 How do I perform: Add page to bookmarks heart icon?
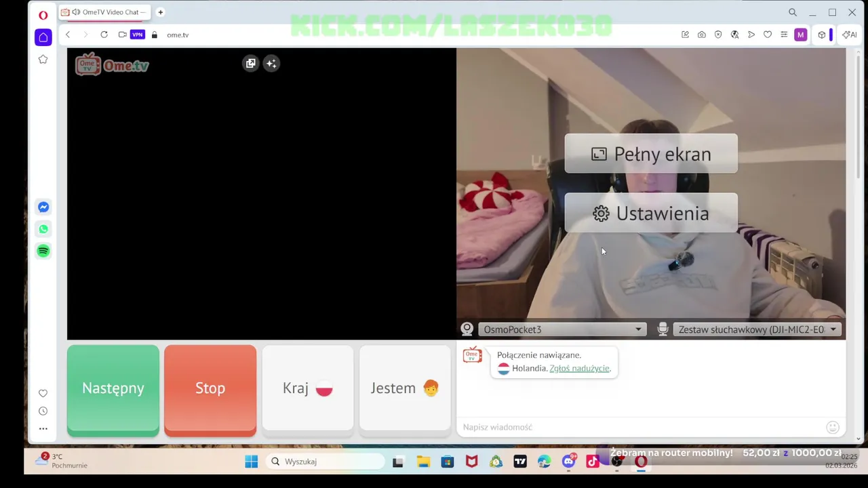click(768, 35)
